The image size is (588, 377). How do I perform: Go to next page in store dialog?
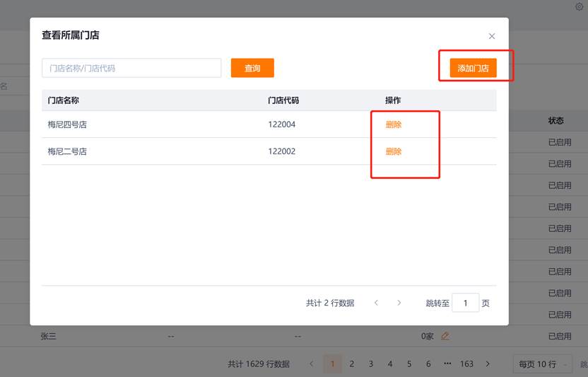click(x=399, y=303)
